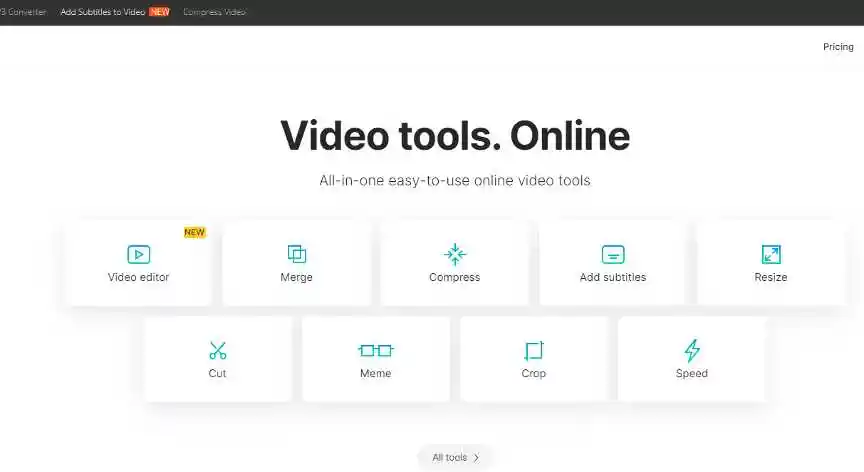Select the Merge overlapping squares icon

pos(296,254)
